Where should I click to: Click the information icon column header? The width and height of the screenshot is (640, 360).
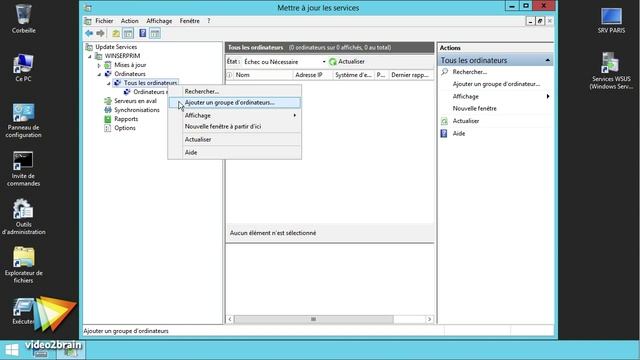tap(229, 75)
